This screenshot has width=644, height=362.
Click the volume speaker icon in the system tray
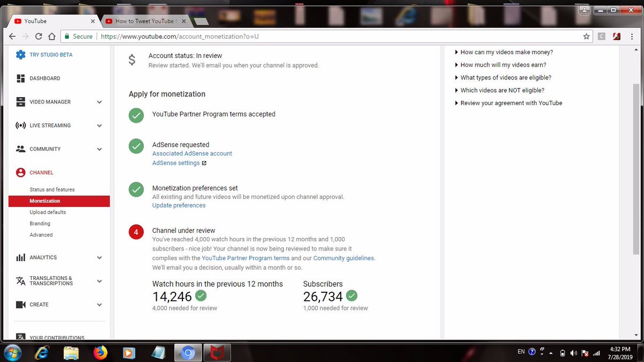[574, 353]
